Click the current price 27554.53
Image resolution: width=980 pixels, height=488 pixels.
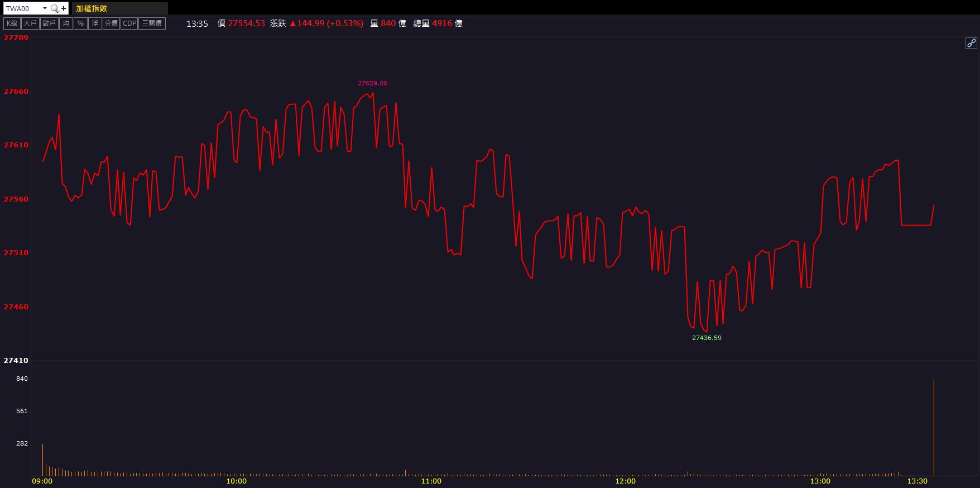[x=246, y=23]
